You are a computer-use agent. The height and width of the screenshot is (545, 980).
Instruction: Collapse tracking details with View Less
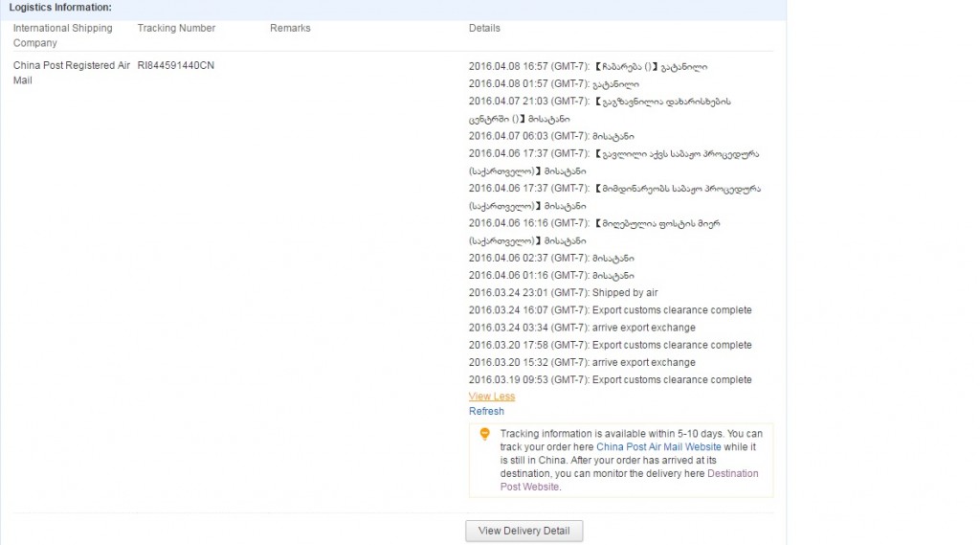pos(491,397)
